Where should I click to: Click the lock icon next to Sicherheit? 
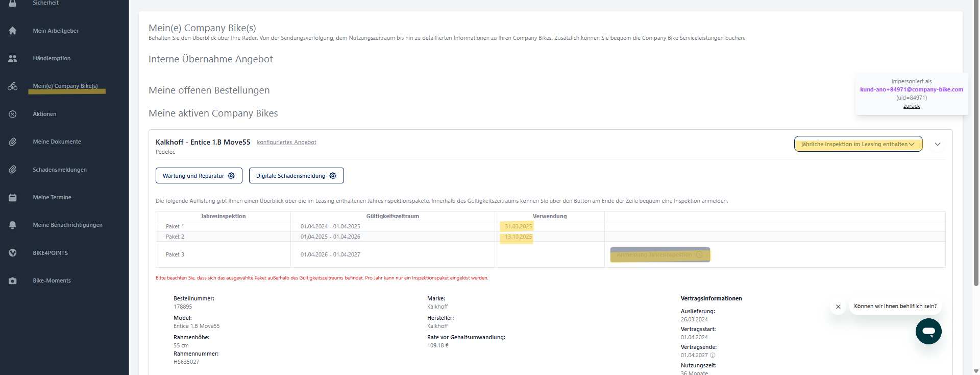coord(13,3)
